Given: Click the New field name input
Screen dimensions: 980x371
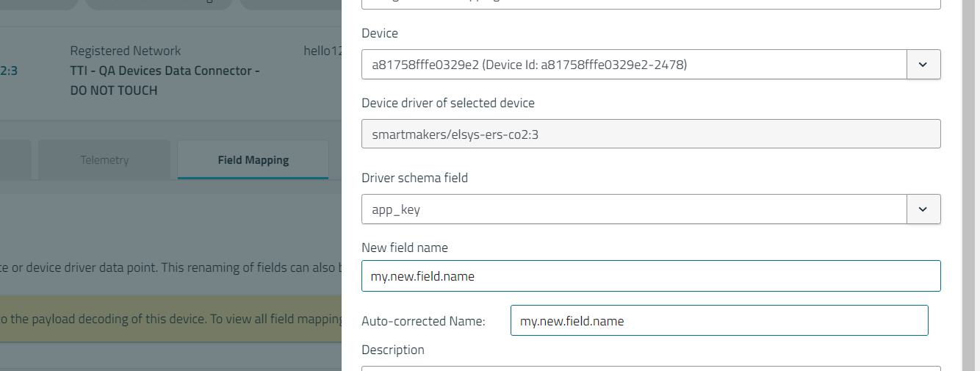Looking at the screenshot, I should 651,276.
